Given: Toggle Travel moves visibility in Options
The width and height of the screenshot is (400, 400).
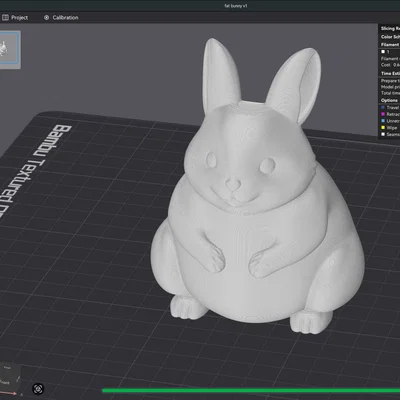Looking at the screenshot, I should [390, 108].
